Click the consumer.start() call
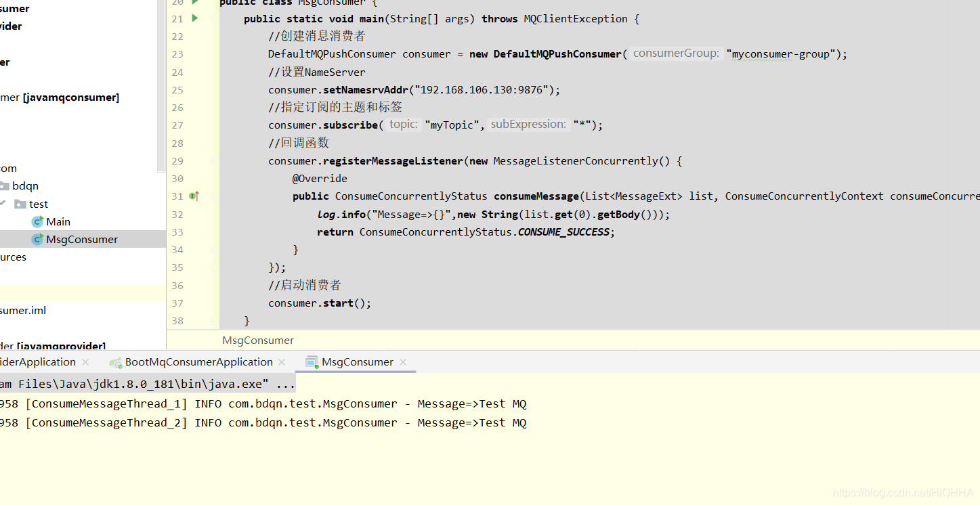The height and width of the screenshot is (505, 980). (320, 303)
